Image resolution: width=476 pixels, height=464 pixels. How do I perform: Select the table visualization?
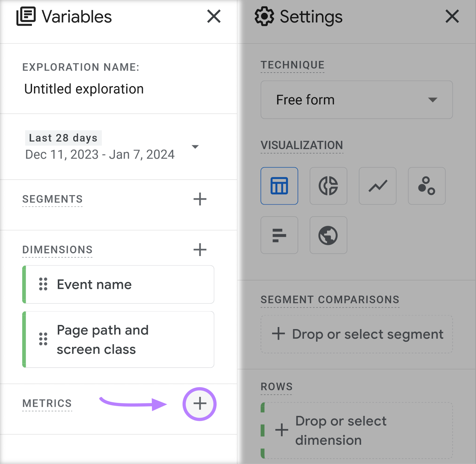(279, 186)
